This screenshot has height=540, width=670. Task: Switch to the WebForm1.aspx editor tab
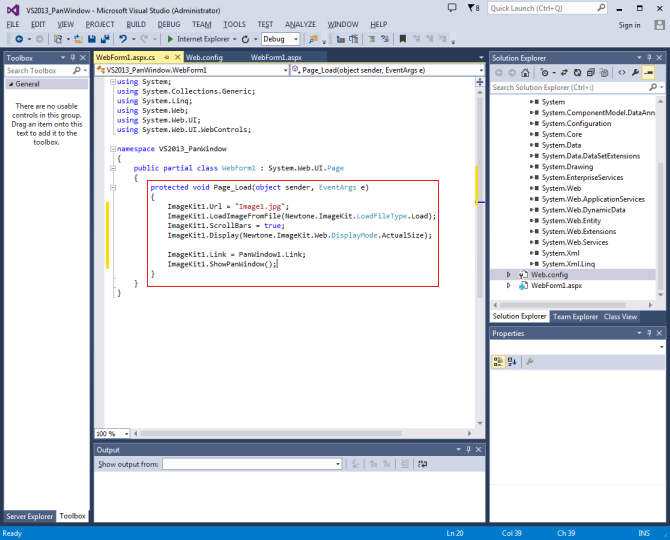pos(276,57)
